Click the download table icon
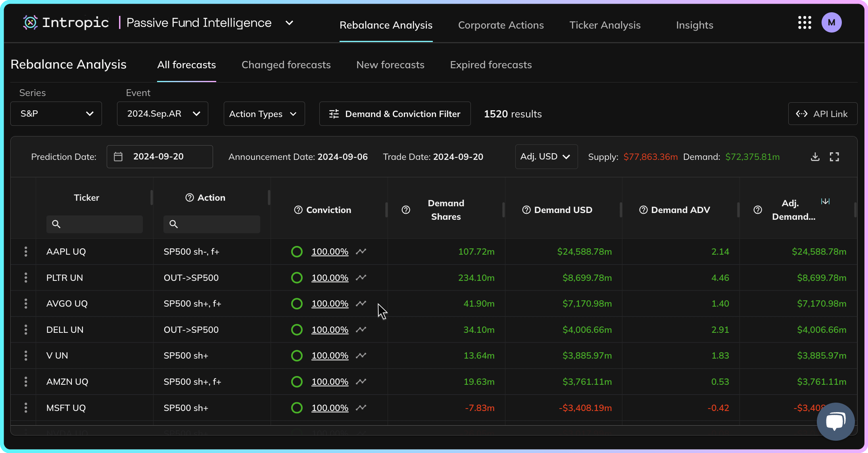Viewport: 868px width, 453px height. pos(815,157)
